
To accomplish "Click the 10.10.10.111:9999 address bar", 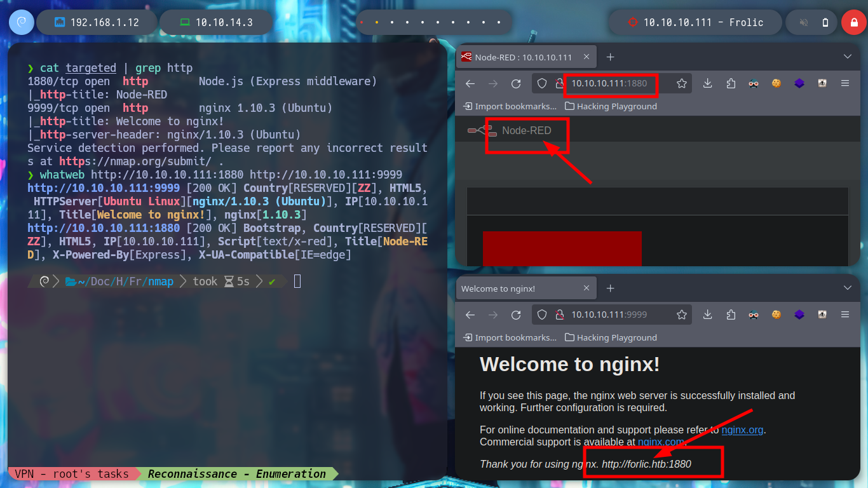I will pos(611,315).
